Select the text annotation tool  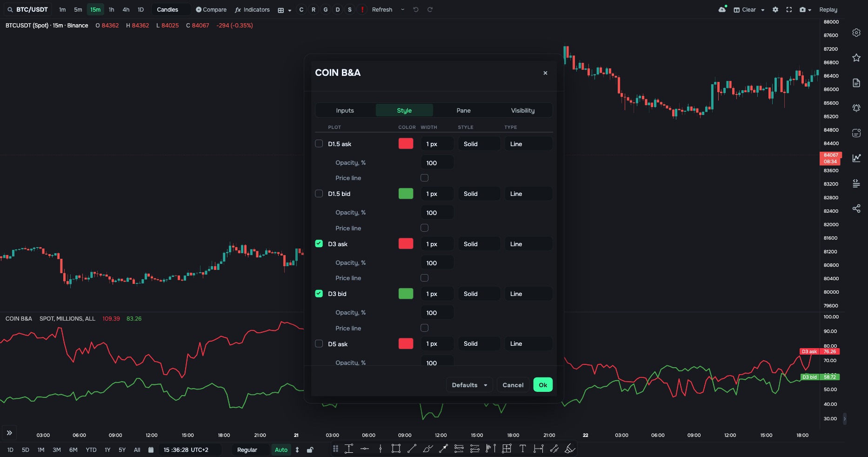pyautogui.click(x=522, y=449)
